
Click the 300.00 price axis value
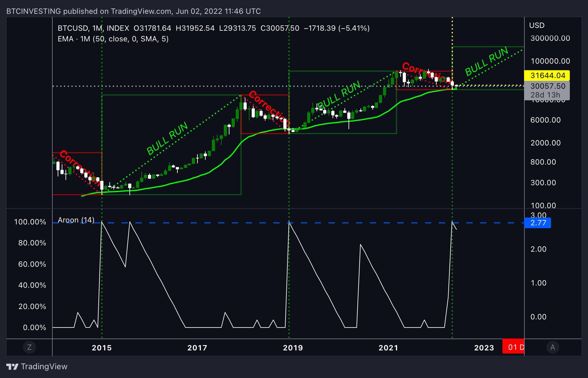pyautogui.click(x=543, y=183)
